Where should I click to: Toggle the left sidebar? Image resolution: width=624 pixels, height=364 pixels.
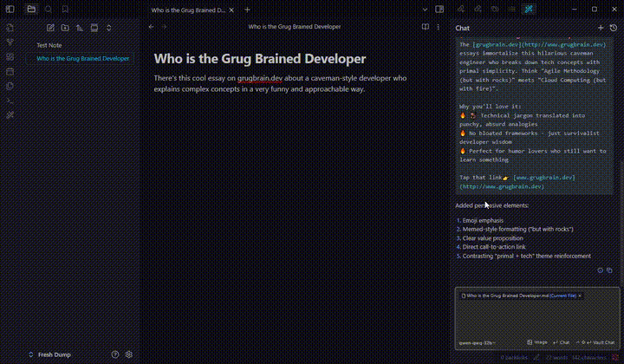point(10,10)
